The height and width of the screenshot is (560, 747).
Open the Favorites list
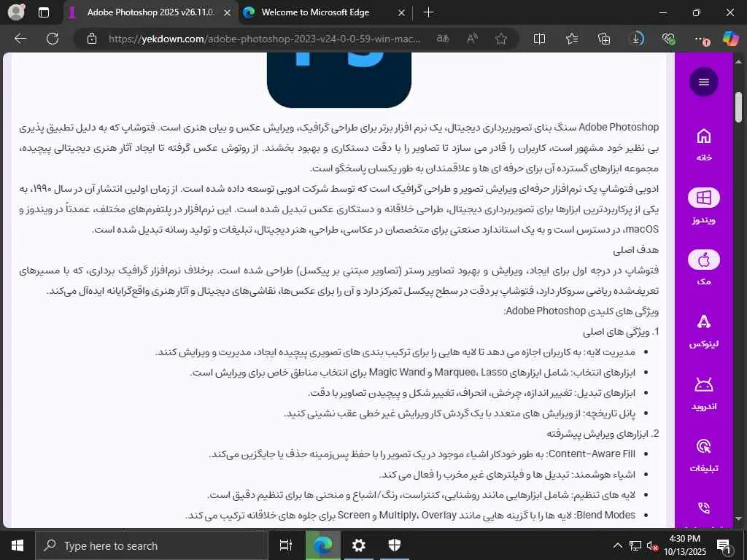pyautogui.click(x=572, y=39)
